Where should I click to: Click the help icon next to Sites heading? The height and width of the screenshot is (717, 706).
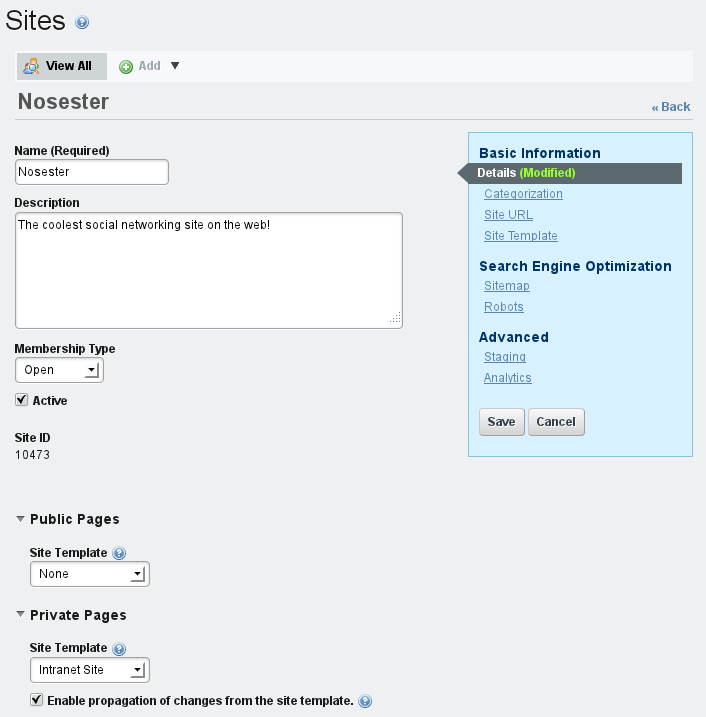[x=82, y=22]
